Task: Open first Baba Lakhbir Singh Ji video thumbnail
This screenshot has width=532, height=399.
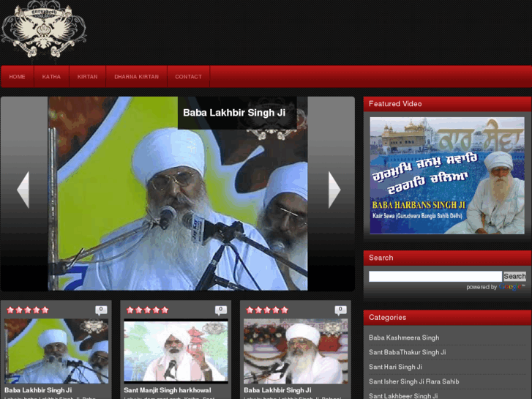Action: [x=56, y=351]
